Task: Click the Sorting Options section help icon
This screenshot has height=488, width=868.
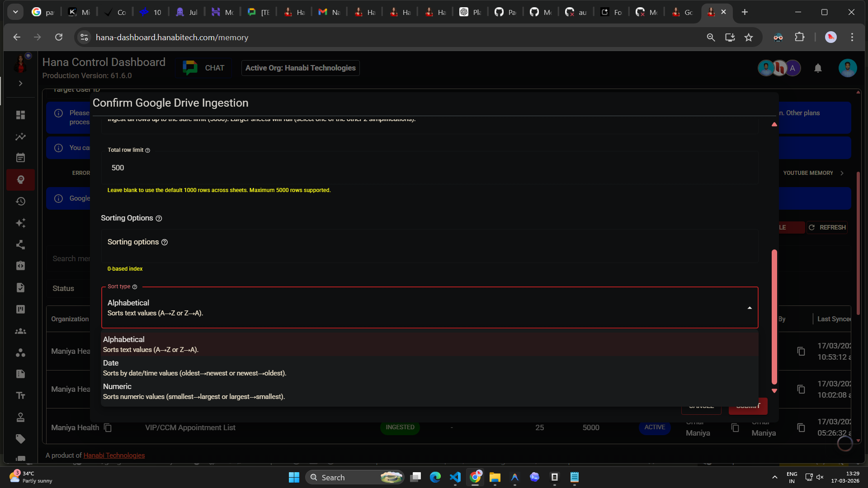Action: coord(159,218)
